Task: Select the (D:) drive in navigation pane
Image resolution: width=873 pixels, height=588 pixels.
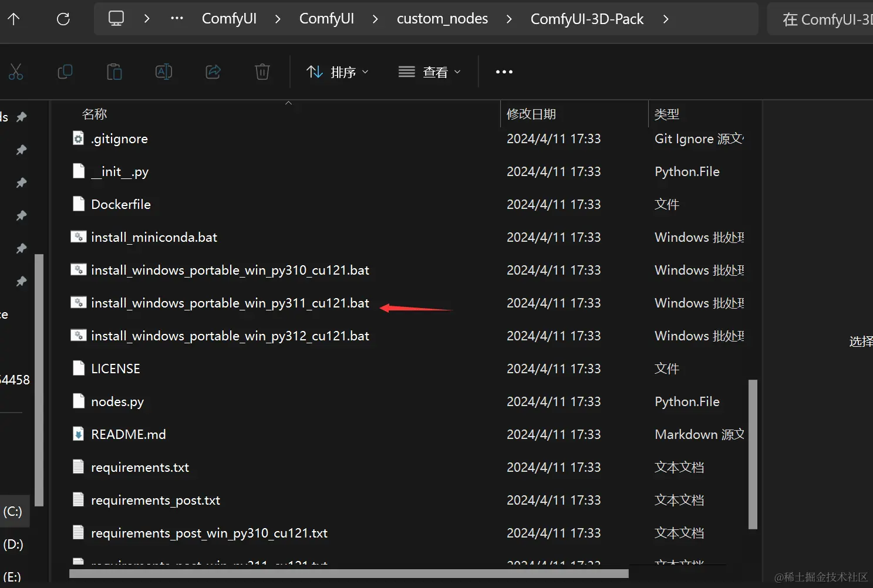Action: click(x=13, y=544)
